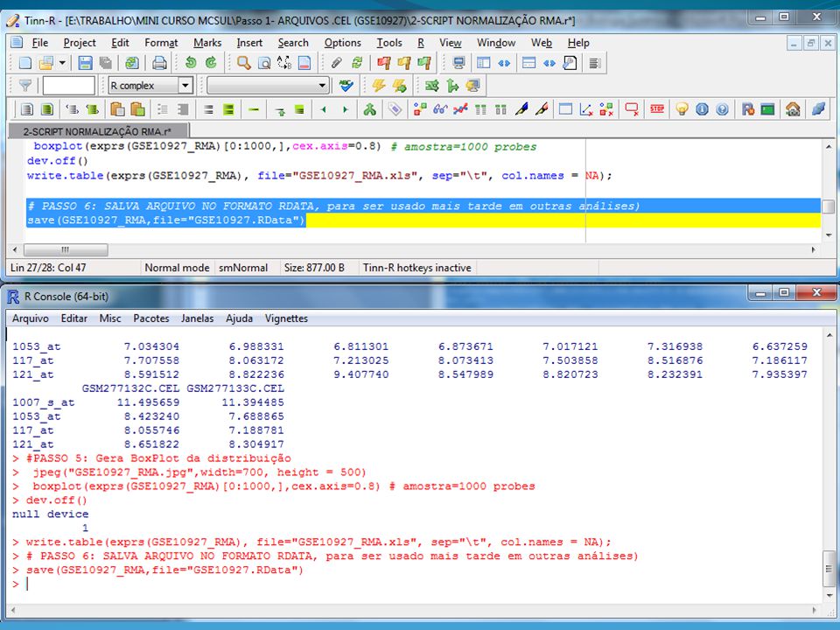This screenshot has height=630, width=840.
Task: Click the R Console scroll up arrow
Action: (829, 335)
